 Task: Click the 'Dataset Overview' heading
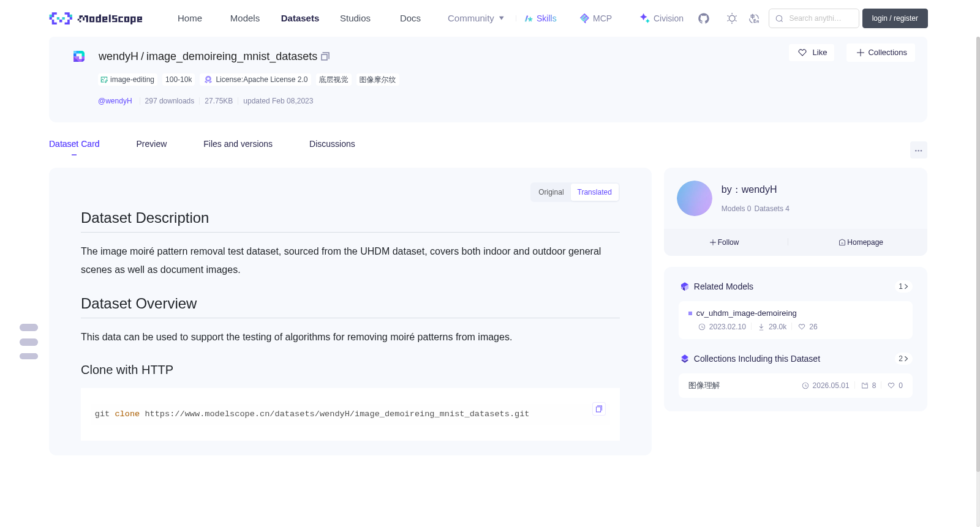[139, 304]
